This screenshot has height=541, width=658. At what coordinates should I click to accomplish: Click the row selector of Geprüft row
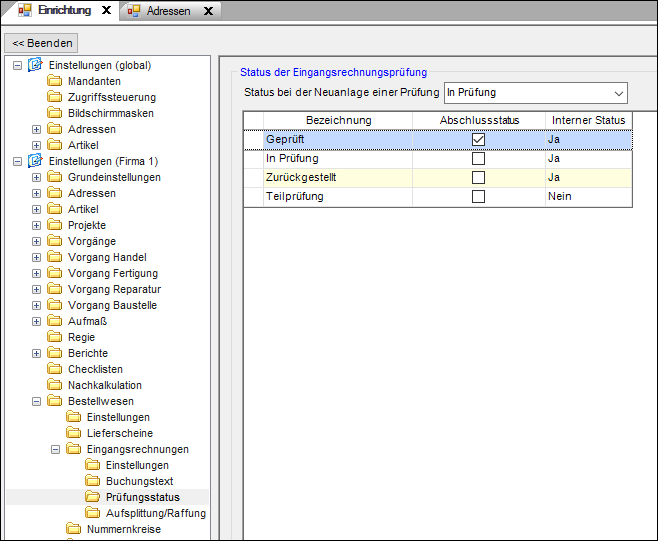point(253,139)
